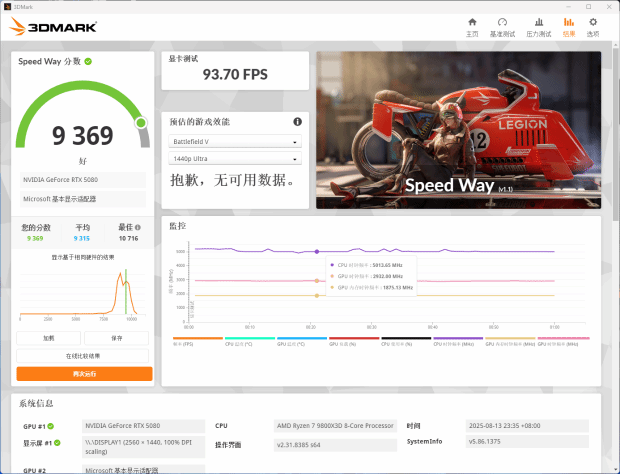The width and height of the screenshot is (620, 474).
Task: Click your score value 9 369 under 您的分数
Action: pyautogui.click(x=35, y=238)
